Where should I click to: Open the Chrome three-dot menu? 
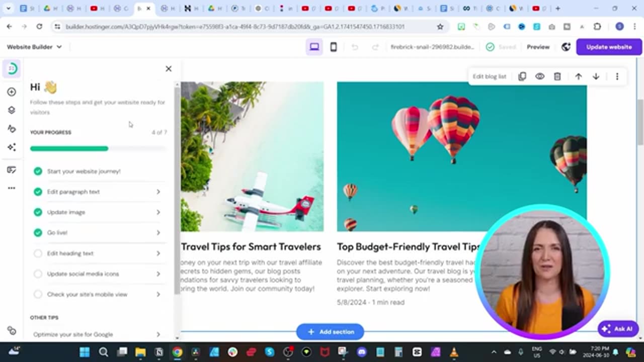coord(635,27)
